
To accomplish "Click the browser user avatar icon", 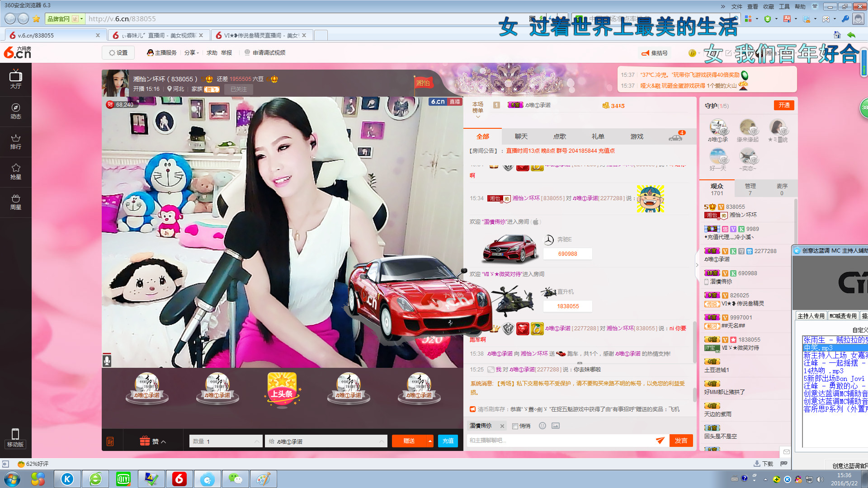I will (858, 19).
